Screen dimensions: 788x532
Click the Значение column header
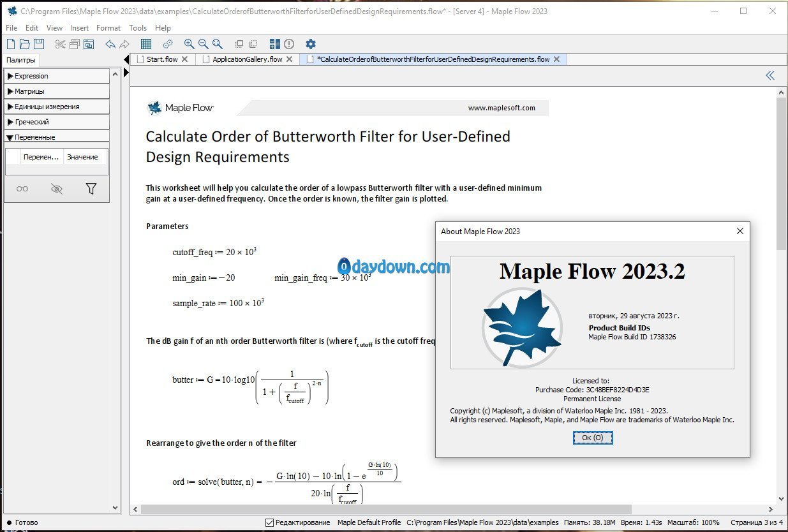point(84,157)
